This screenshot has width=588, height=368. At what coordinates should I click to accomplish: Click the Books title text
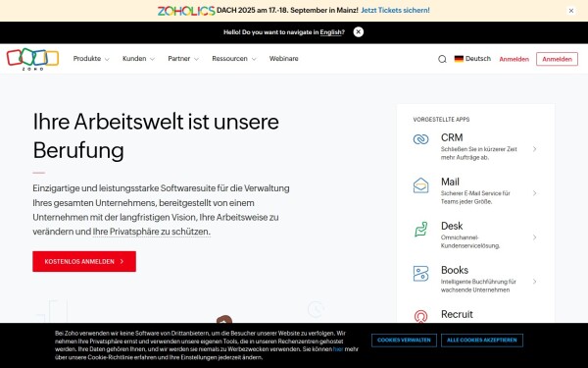[455, 270]
